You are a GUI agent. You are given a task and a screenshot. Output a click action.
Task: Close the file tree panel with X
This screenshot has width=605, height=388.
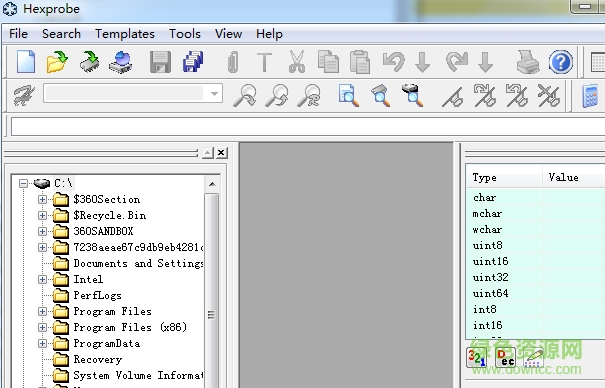tap(221, 153)
